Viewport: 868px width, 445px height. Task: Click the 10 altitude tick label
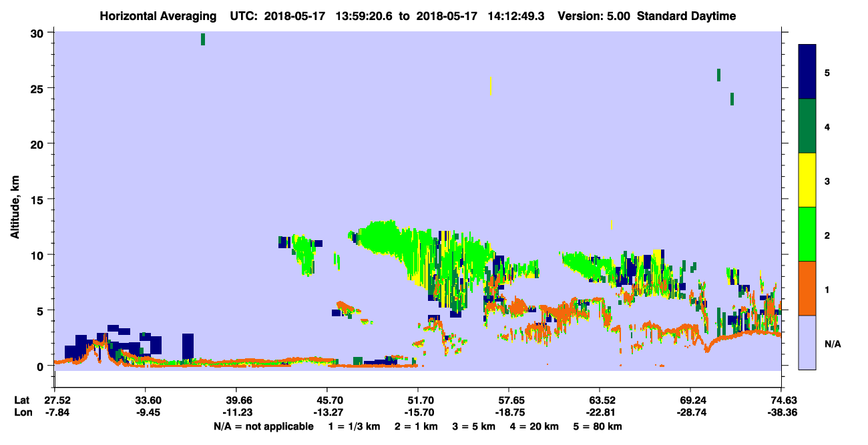(x=38, y=255)
